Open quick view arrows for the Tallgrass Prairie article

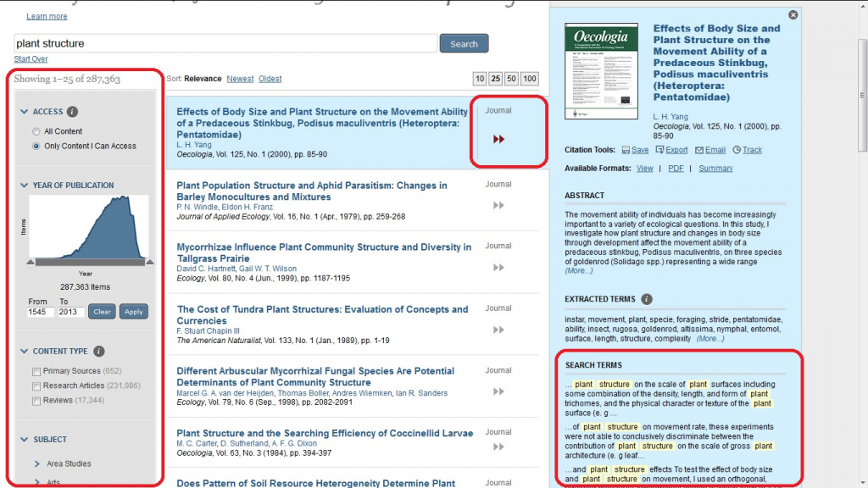[498, 268]
